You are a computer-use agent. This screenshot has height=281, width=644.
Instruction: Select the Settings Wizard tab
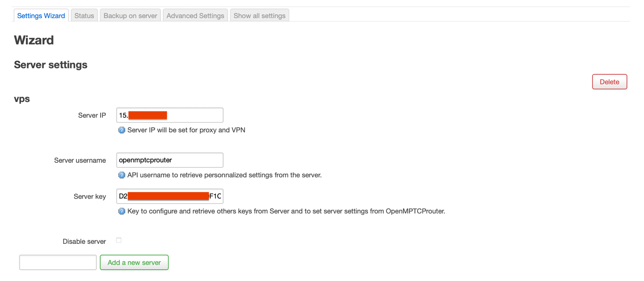(41, 15)
